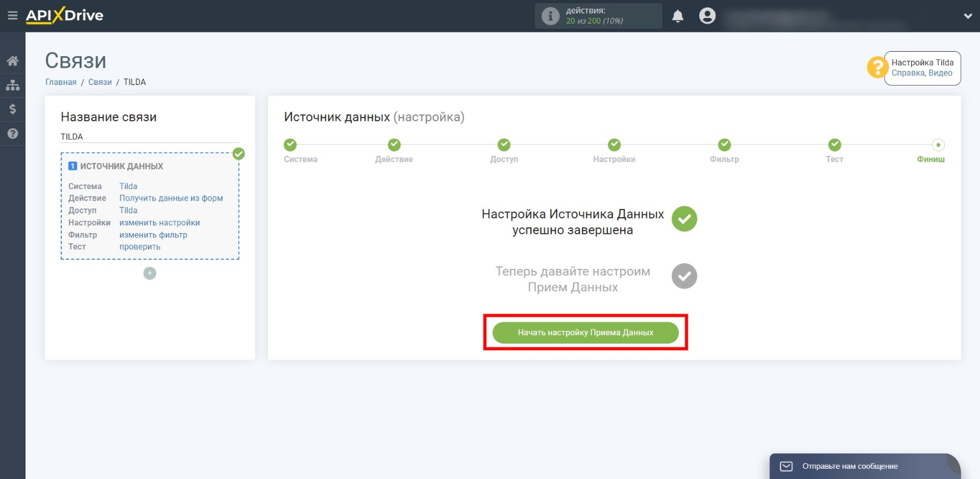Open Получить данные из форм action link
980x479 pixels.
pos(171,198)
